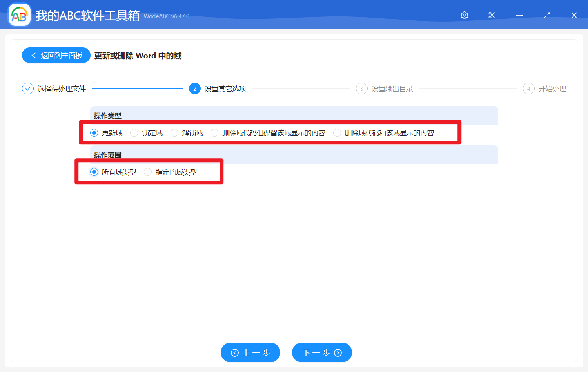
Task: Click the back arrow inside 返回到主面板 button
Action: 33,55
